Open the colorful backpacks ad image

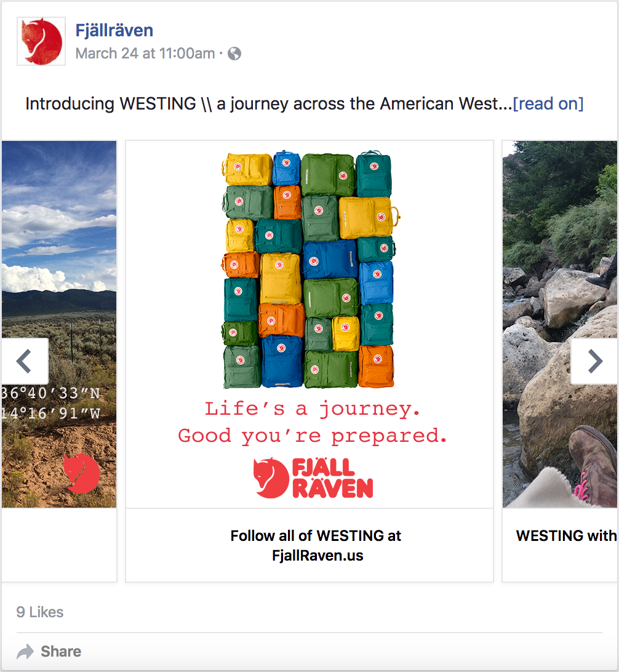(x=309, y=324)
